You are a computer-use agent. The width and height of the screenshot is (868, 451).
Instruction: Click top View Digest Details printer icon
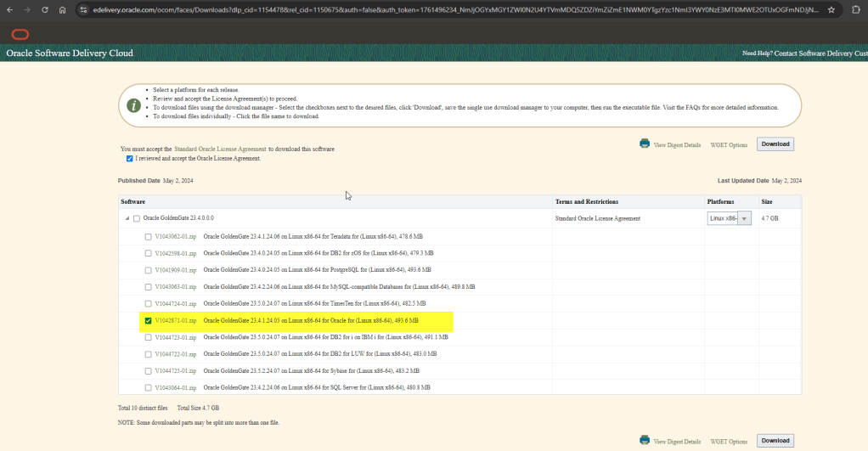coord(645,144)
